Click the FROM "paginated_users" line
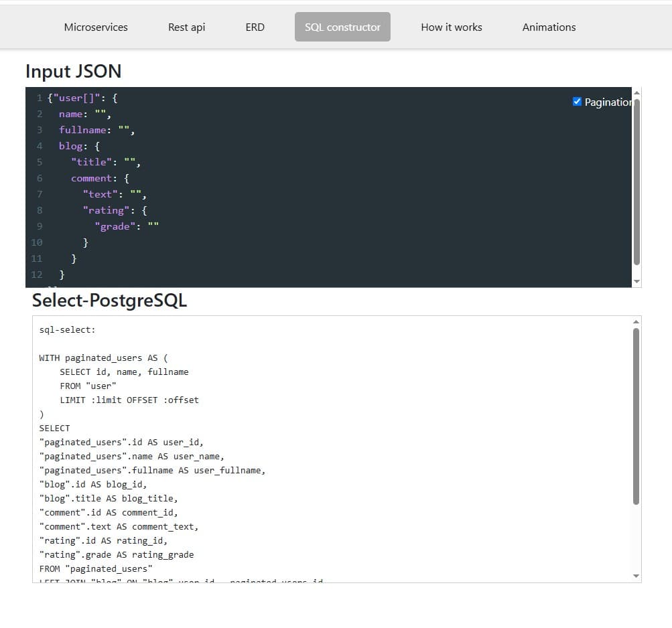This screenshot has height=628, width=672. [x=96, y=569]
